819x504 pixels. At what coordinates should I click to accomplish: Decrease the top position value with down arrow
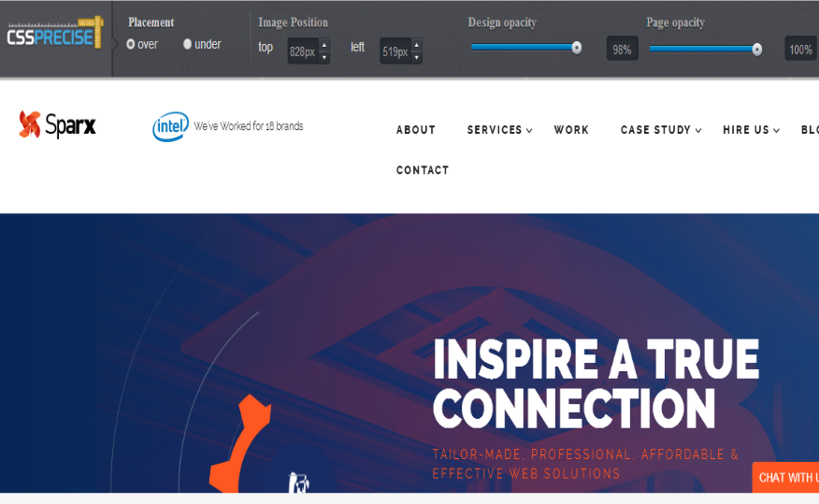(324, 57)
